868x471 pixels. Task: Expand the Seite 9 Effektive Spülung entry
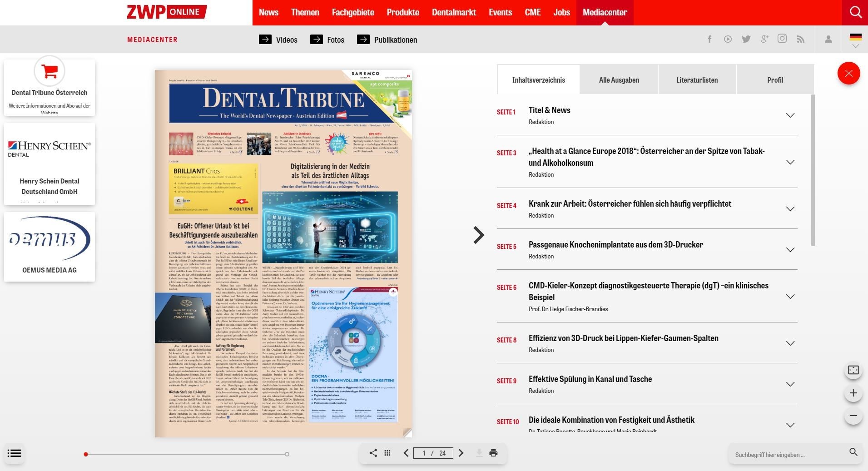point(790,384)
